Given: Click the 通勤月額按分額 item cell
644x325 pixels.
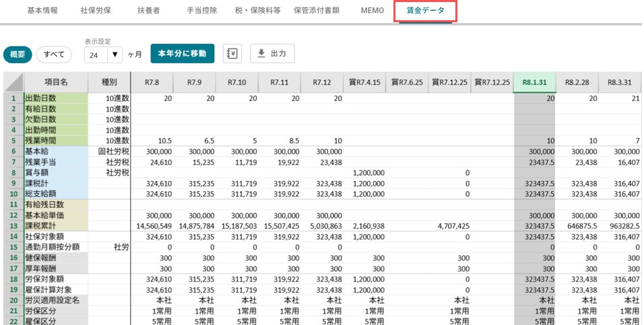Looking at the screenshot, I should coord(56,248).
